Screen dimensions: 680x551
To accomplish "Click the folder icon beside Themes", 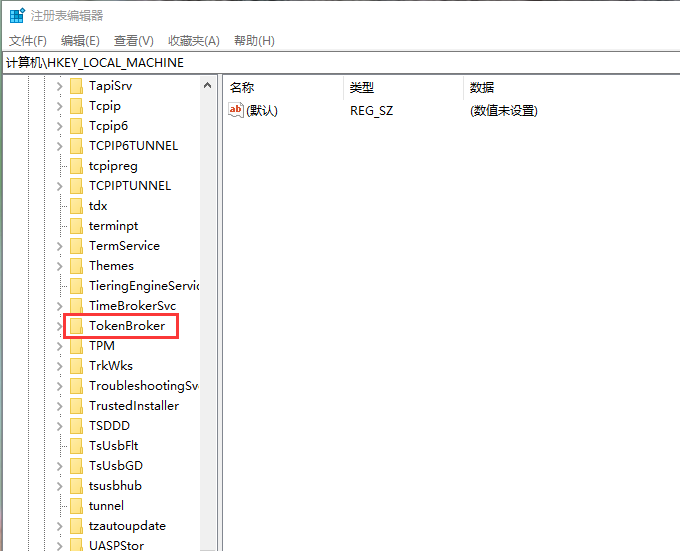I will [76, 266].
